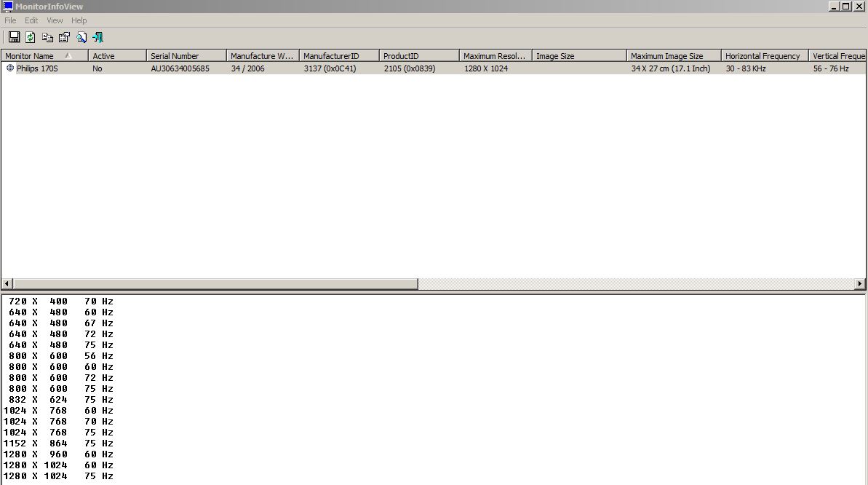
Task: Open the Properties toolbar icon
Action: coord(64,37)
